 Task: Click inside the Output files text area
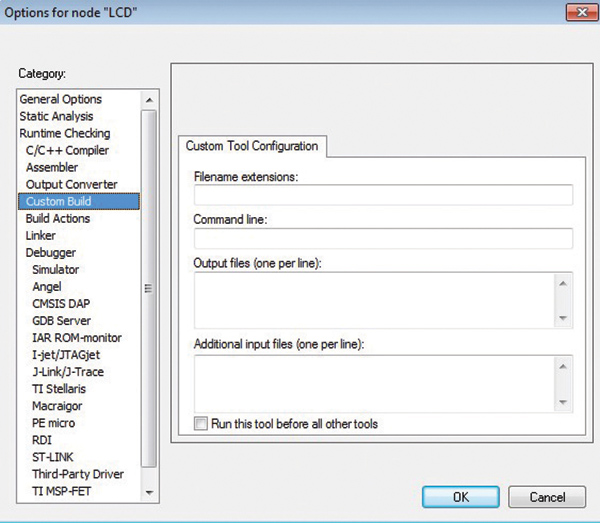(x=375, y=299)
